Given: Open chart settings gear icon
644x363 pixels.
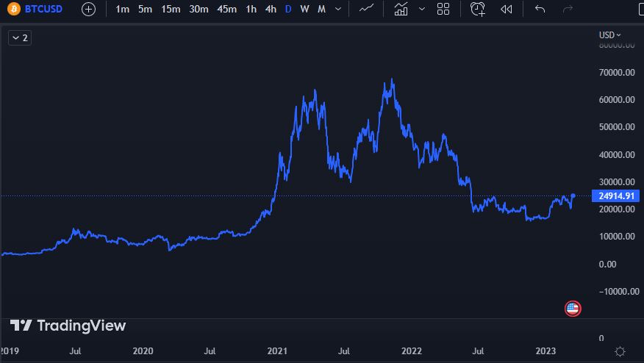Looking at the screenshot, I should tap(620, 351).
